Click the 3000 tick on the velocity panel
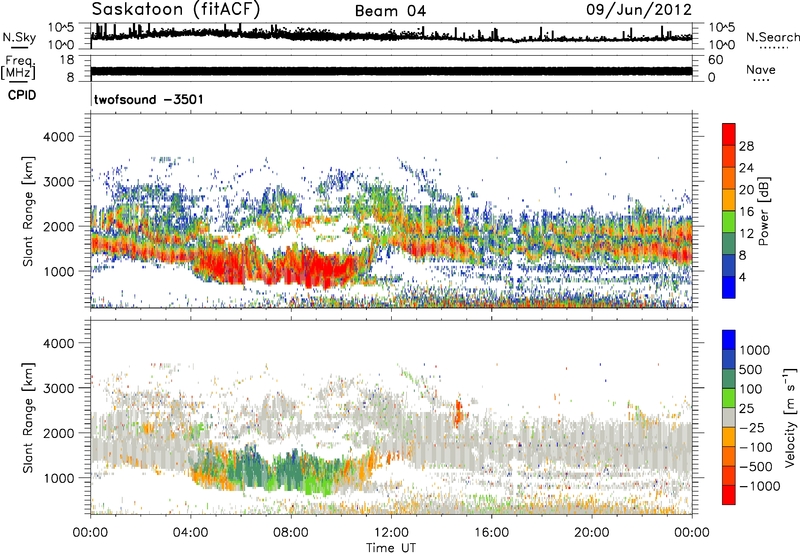Image resolution: width=800 pixels, height=554 pixels. [x=59, y=388]
